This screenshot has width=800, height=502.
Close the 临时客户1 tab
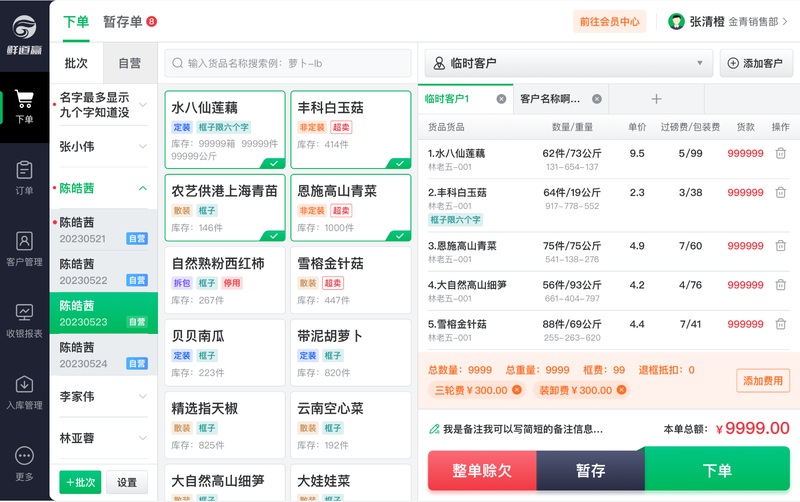(502, 99)
